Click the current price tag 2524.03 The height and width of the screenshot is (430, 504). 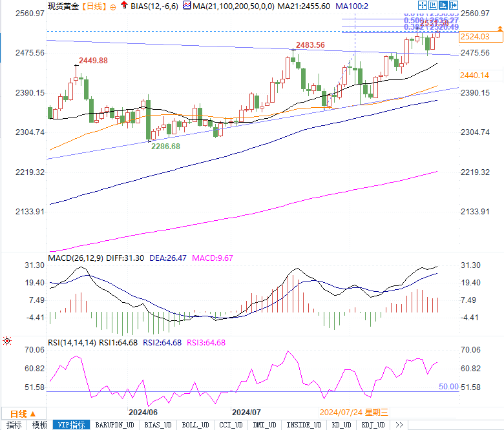point(481,37)
